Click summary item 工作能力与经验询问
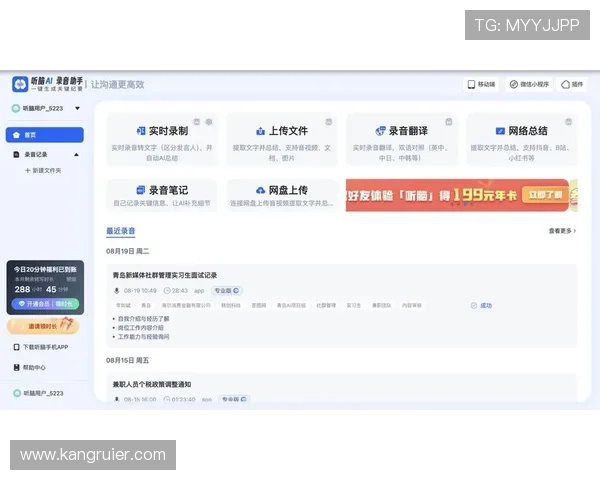This screenshot has width=600, height=480. (x=143, y=337)
